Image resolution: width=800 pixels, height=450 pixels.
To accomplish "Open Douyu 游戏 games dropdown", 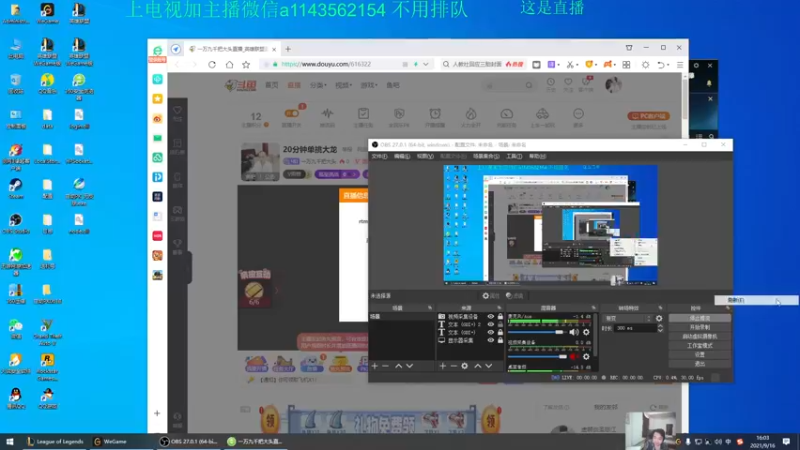I will (x=369, y=85).
